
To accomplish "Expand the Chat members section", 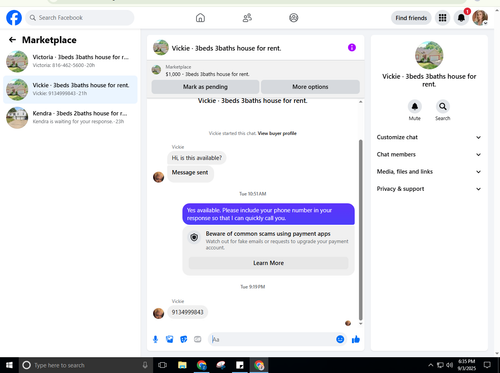I will (429, 155).
